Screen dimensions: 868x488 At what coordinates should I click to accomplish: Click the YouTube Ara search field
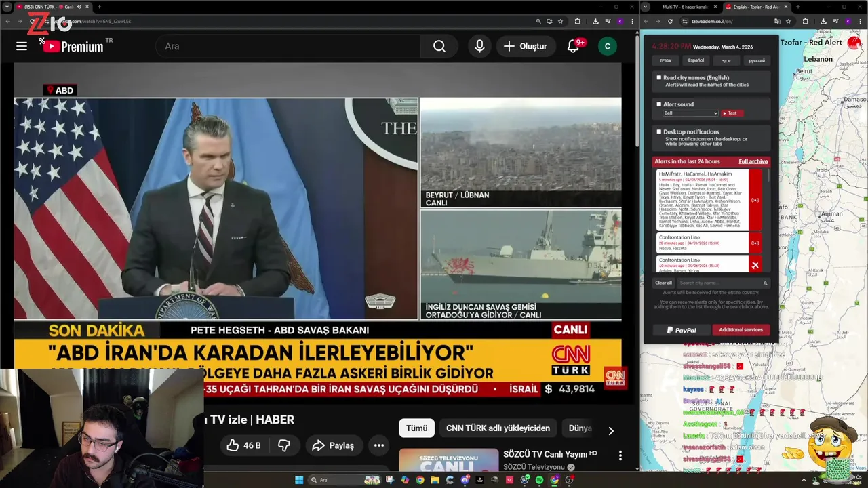(x=289, y=46)
